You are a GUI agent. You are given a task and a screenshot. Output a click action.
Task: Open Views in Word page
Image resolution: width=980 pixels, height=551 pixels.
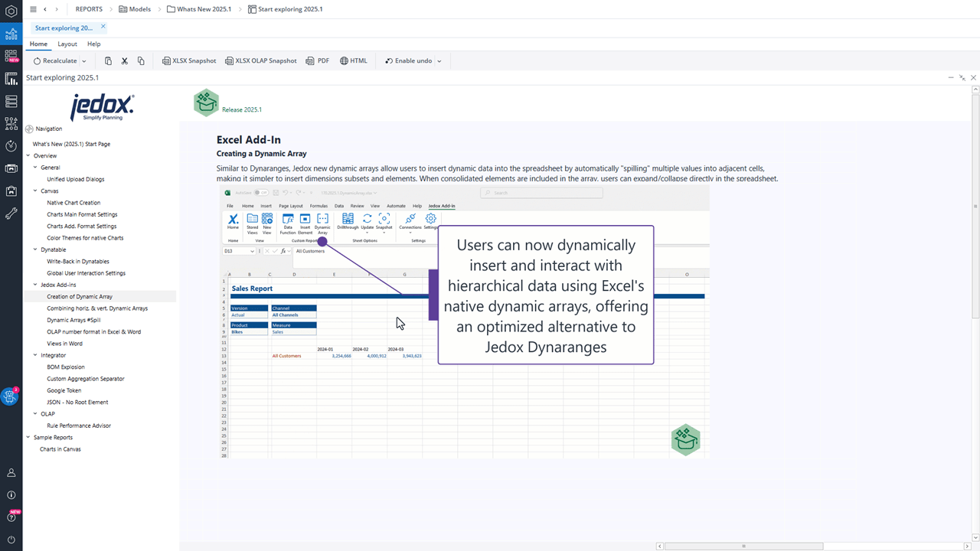pos(64,344)
